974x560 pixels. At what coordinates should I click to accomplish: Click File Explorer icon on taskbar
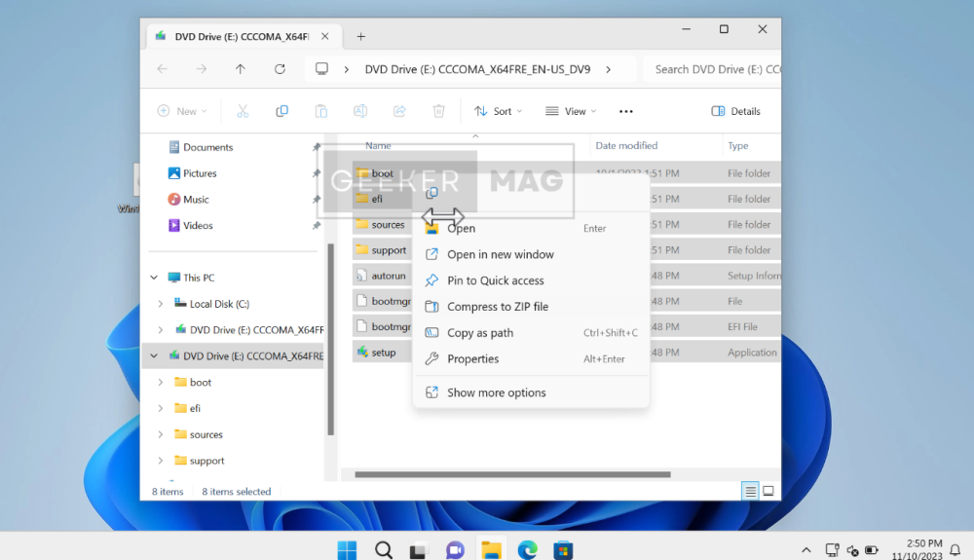point(491,549)
